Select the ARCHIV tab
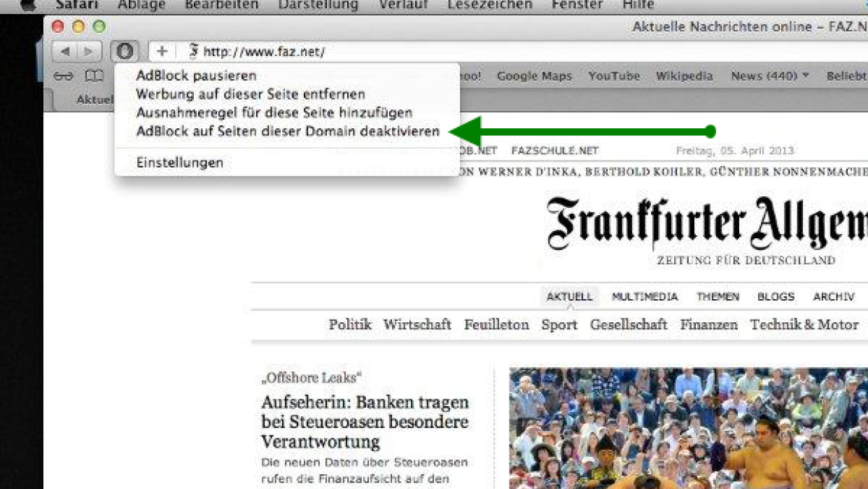 [x=834, y=296]
